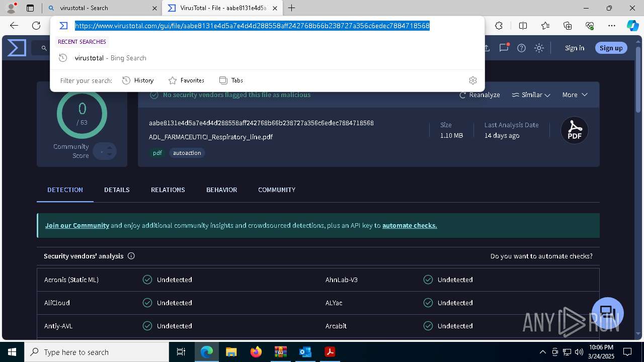This screenshot has height=362, width=644.
Task: Toggle Edge split screen view
Action: [523, 26]
